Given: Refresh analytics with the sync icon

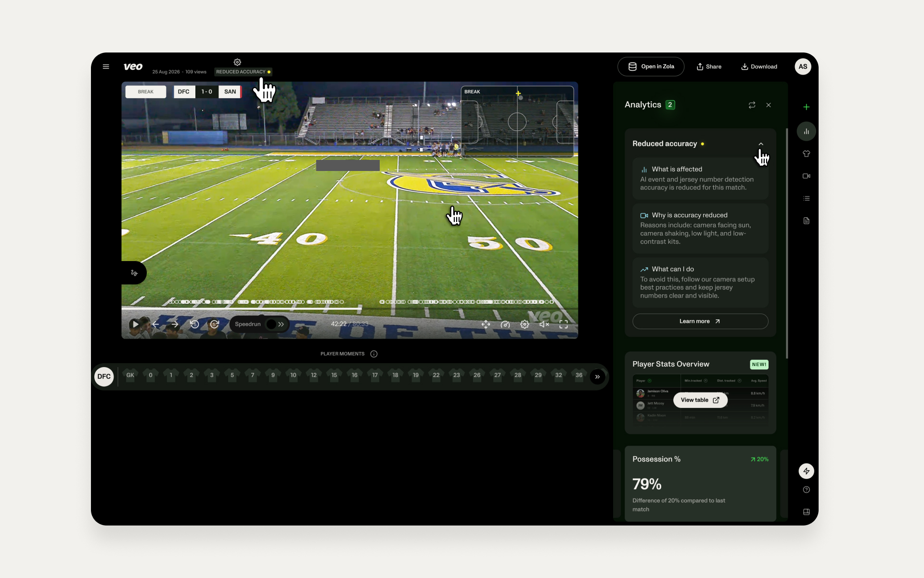Looking at the screenshot, I should click(752, 105).
